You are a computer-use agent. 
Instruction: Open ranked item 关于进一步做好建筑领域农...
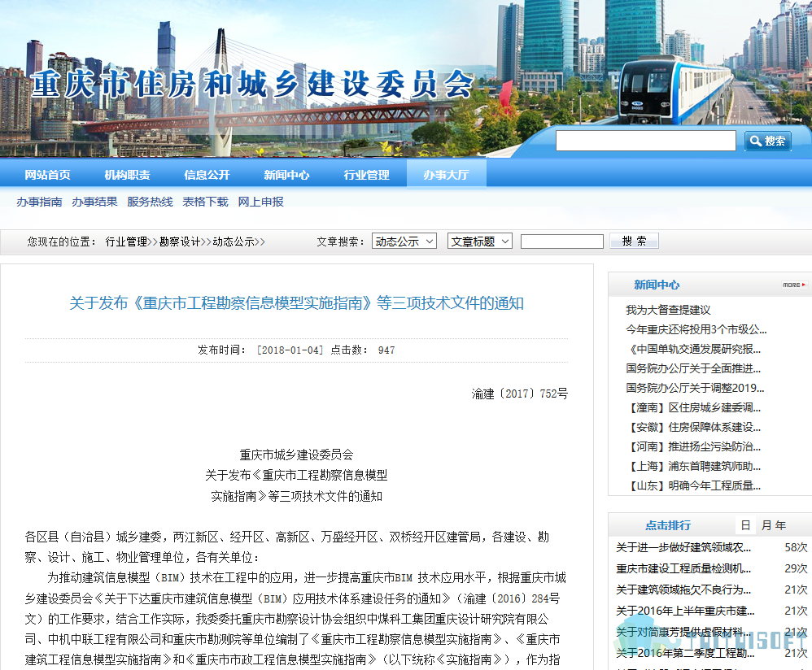click(683, 547)
